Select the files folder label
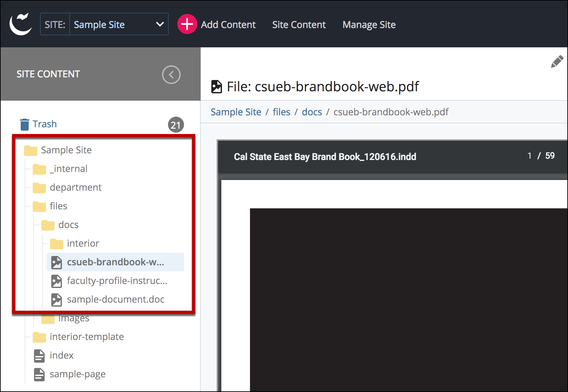Screen dimensions: 568x392 58,206
